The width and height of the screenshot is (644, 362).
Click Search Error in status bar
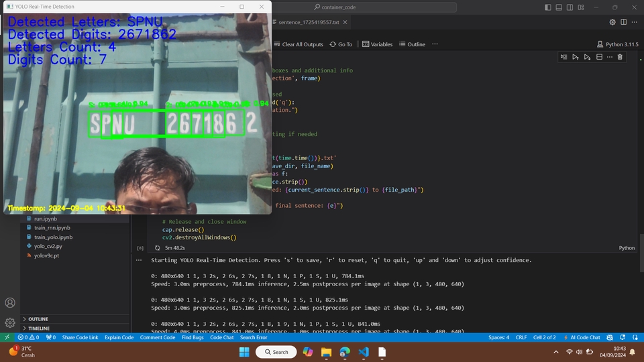click(254, 337)
